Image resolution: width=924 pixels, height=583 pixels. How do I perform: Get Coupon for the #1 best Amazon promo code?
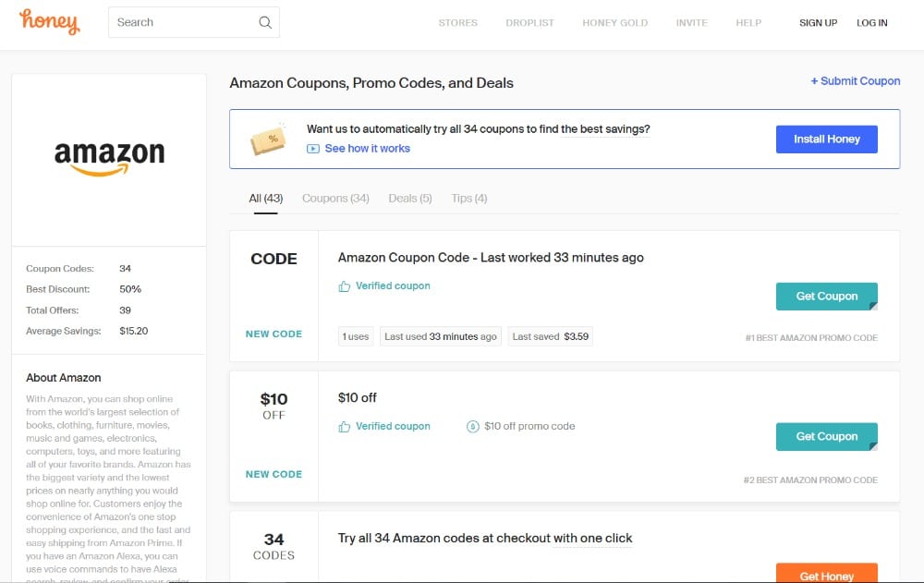click(x=826, y=297)
